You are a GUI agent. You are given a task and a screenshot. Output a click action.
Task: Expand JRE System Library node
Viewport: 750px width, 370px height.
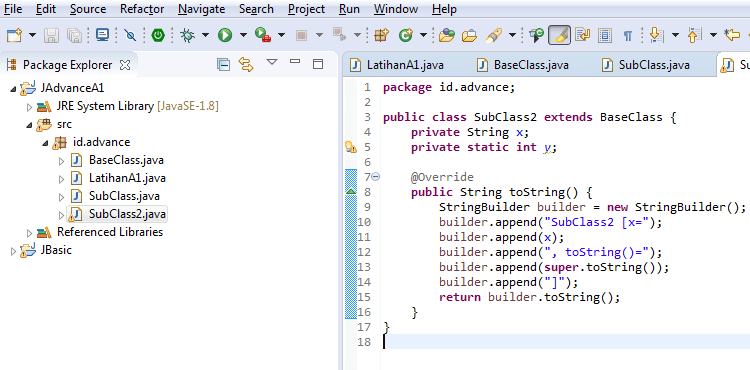(30, 107)
